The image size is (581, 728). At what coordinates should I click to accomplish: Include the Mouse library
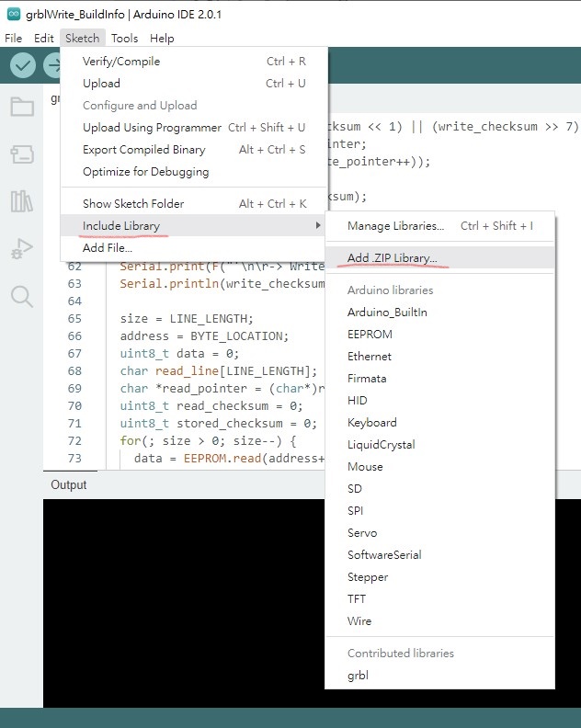[x=439, y=467]
